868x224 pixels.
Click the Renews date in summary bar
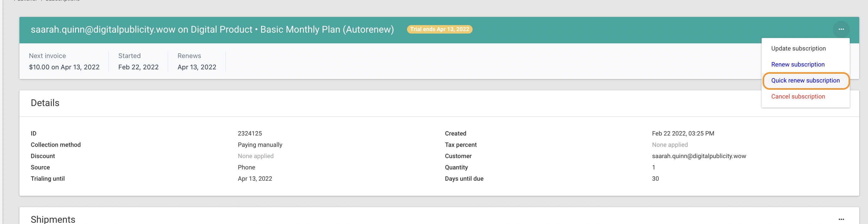coord(197,67)
